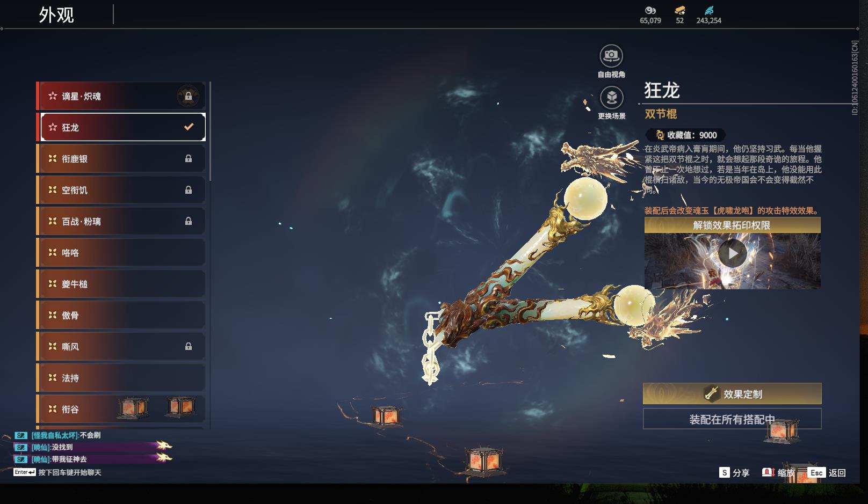Click the gold bar currency icon
Viewport: 868px width, 504px height.
coord(679,10)
